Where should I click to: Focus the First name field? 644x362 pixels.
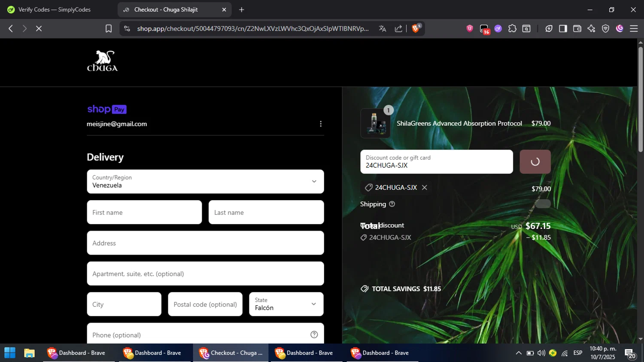click(x=144, y=212)
